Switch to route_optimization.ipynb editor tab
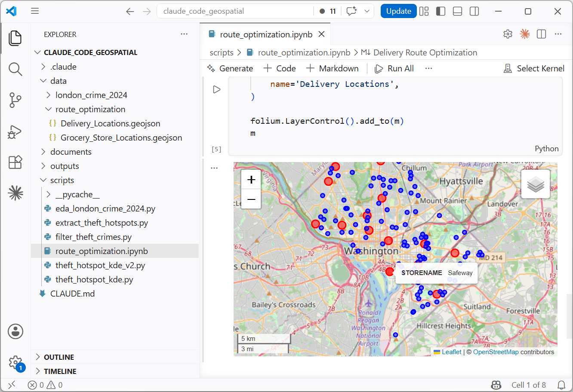Image resolution: width=573 pixels, height=392 pixels. pos(266,34)
